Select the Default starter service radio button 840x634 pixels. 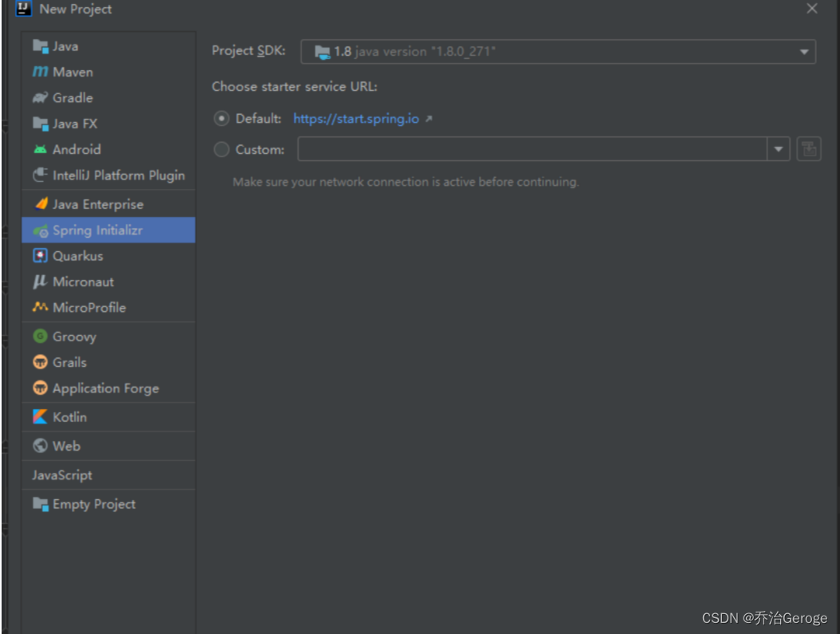[222, 119]
